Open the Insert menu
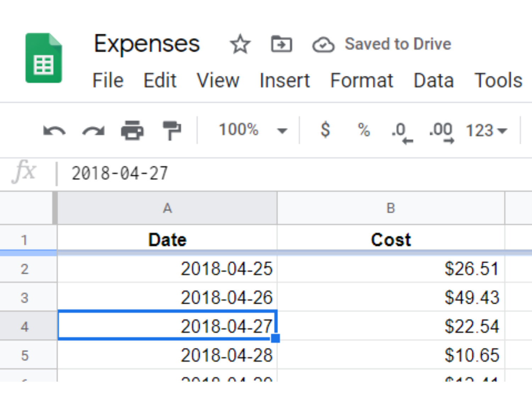 pyautogui.click(x=285, y=80)
